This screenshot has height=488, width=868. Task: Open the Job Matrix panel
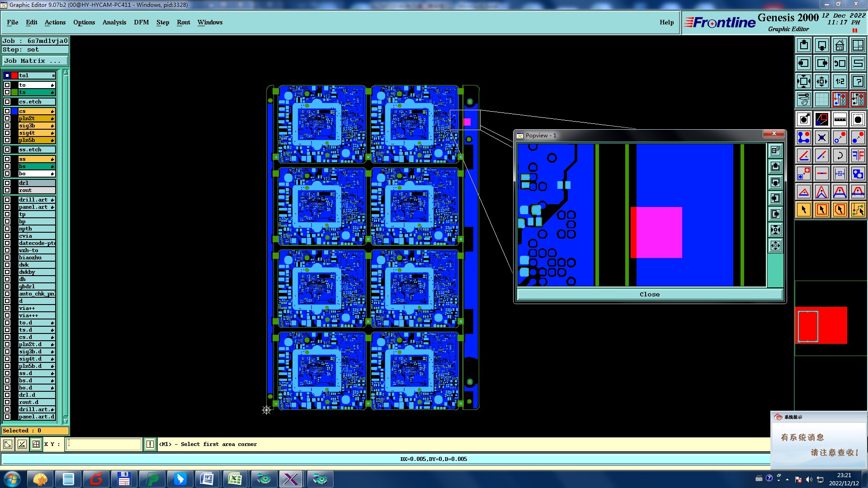pyautogui.click(x=35, y=61)
